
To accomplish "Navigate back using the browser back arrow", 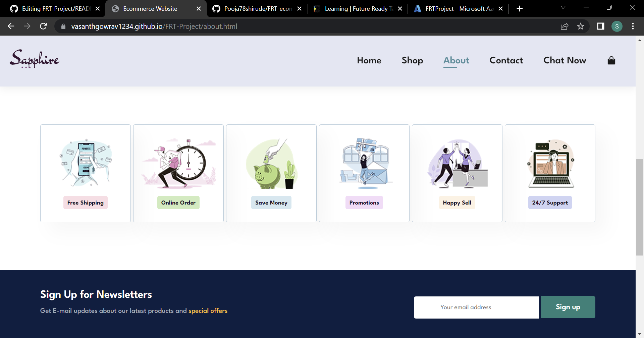I will pos(11,26).
